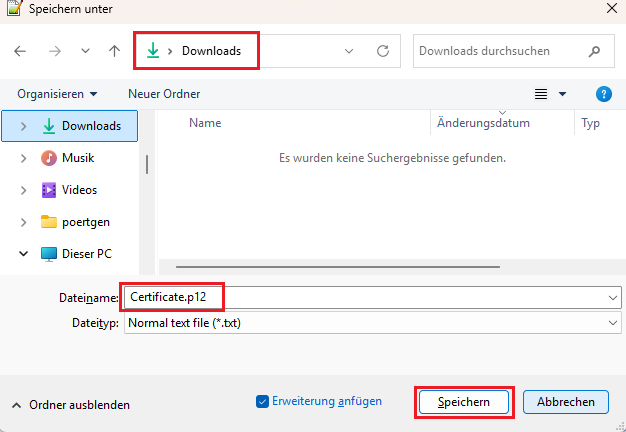Click the magnifier search icon

(594, 51)
